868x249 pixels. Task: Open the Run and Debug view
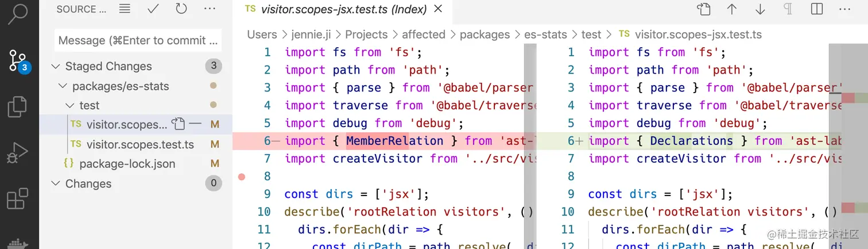(x=17, y=154)
